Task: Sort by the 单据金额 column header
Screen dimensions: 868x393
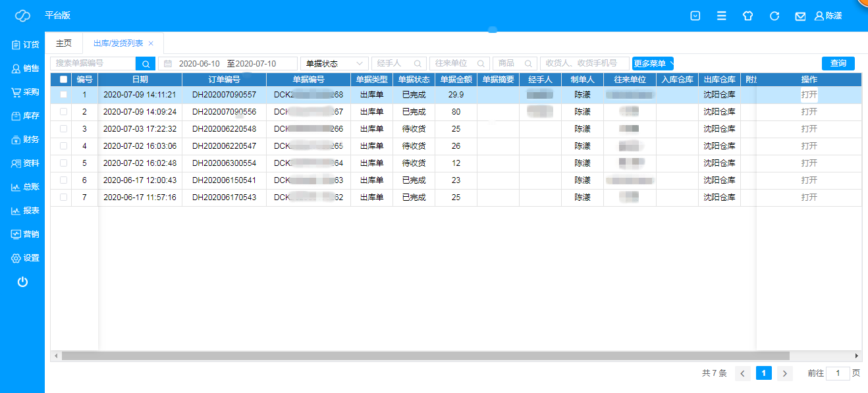Action: click(456, 79)
